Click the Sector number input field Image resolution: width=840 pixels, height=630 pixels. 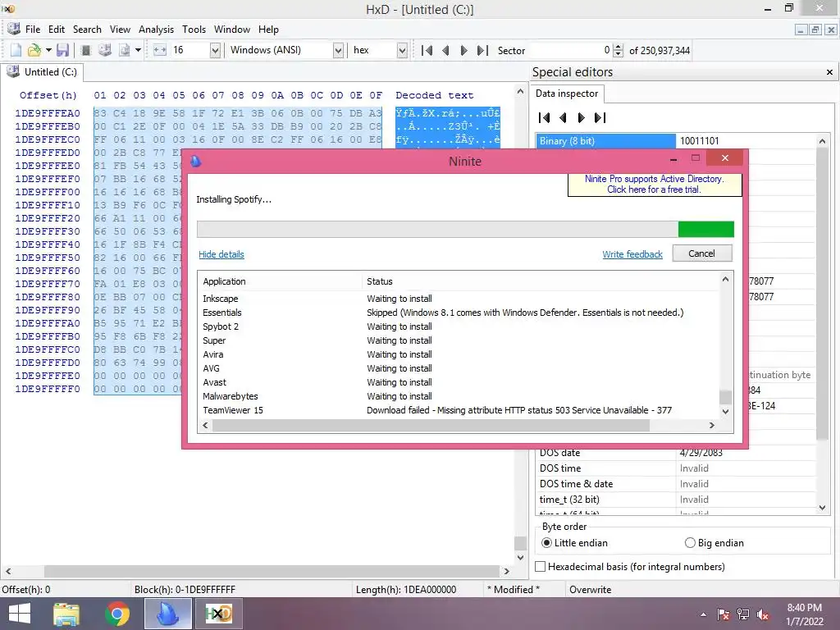tap(570, 50)
